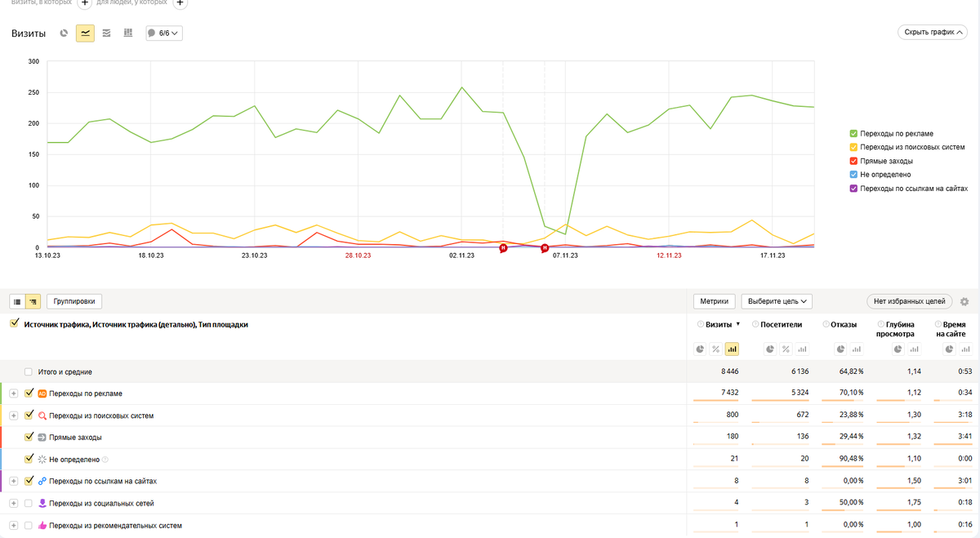The width and height of the screenshot is (980, 538).
Task: Add a visit condition with plus button
Action: click(85, 3)
